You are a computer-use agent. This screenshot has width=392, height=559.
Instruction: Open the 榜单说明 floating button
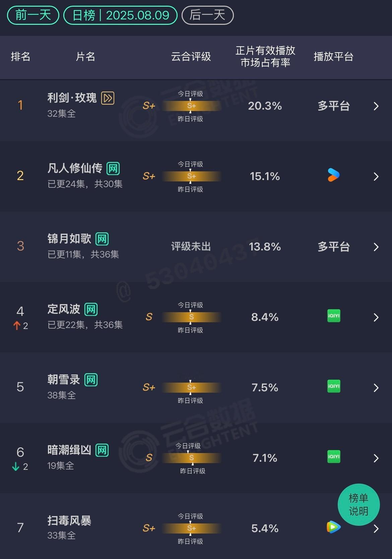point(358,504)
